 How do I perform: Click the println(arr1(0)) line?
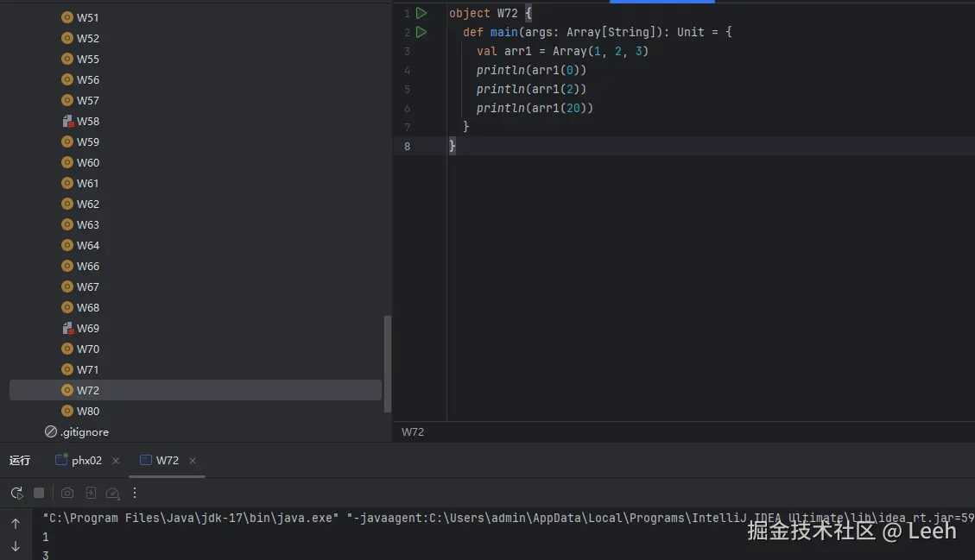(531, 70)
